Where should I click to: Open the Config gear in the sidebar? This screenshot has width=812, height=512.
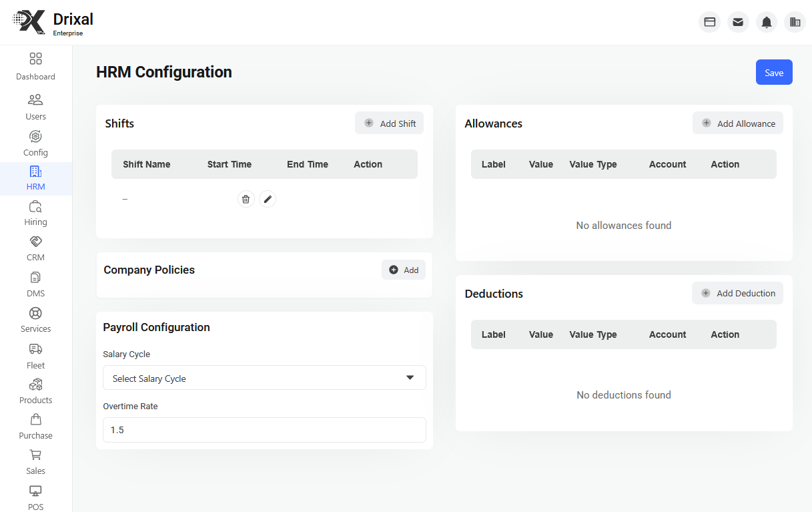[35, 142]
